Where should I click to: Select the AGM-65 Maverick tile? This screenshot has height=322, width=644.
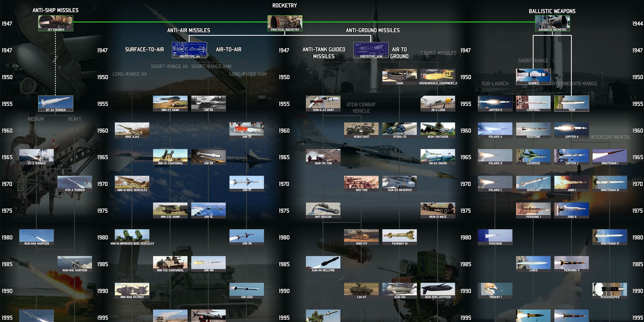coord(400,183)
